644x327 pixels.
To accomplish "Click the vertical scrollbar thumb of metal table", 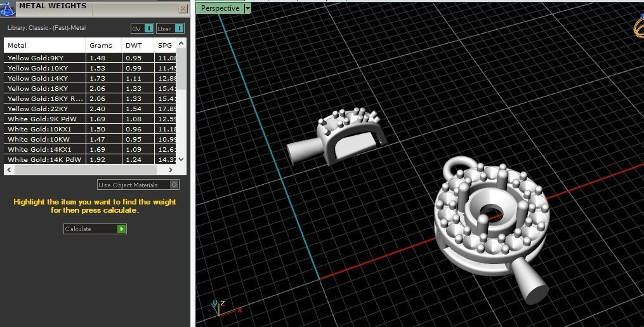I will 181,68.
